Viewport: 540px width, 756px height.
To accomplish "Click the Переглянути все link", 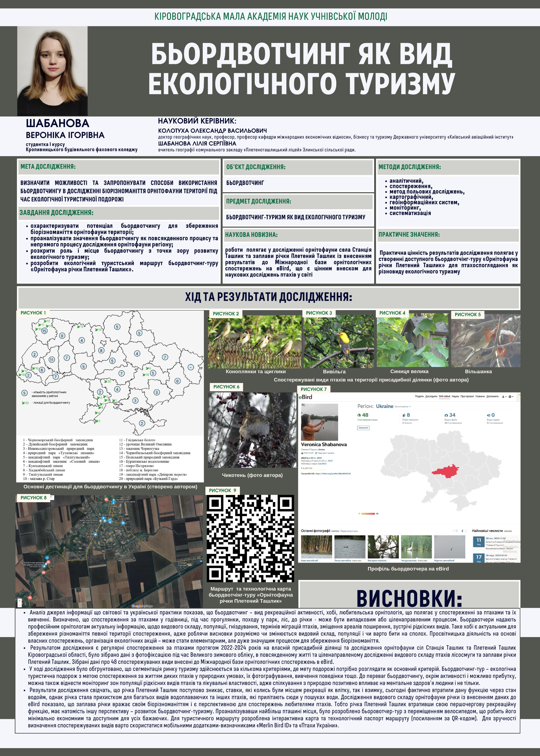I will click(349, 531).
